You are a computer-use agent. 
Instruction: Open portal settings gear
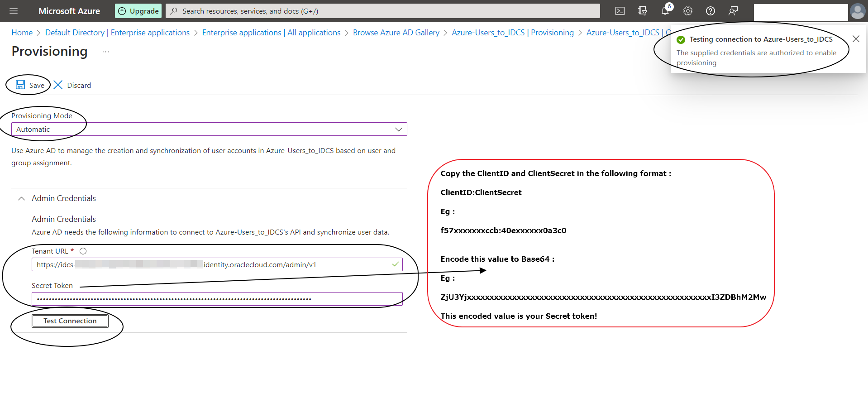(x=688, y=11)
